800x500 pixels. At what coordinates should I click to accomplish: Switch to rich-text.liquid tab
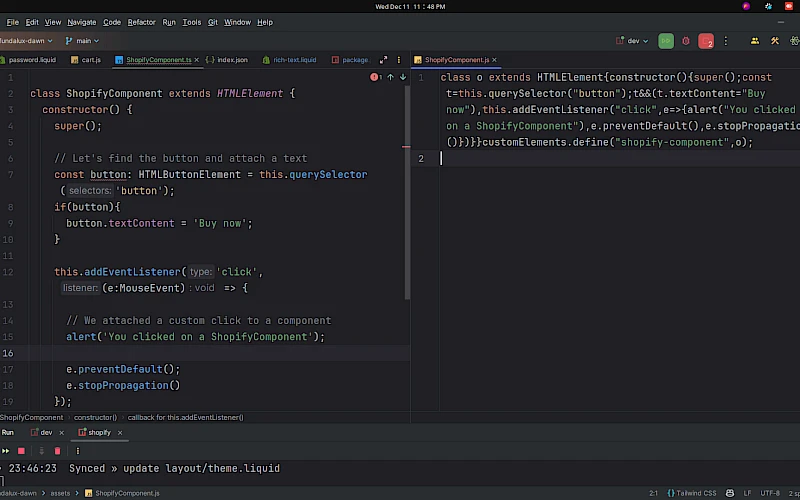point(289,60)
